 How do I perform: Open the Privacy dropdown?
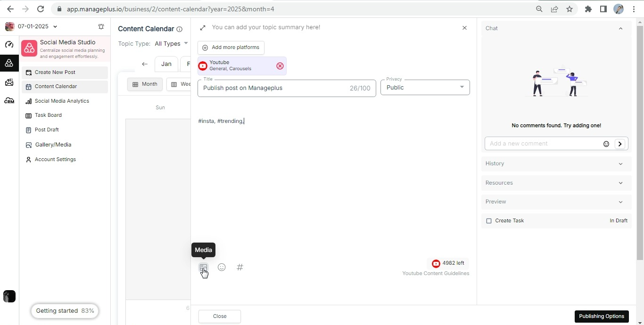(425, 88)
